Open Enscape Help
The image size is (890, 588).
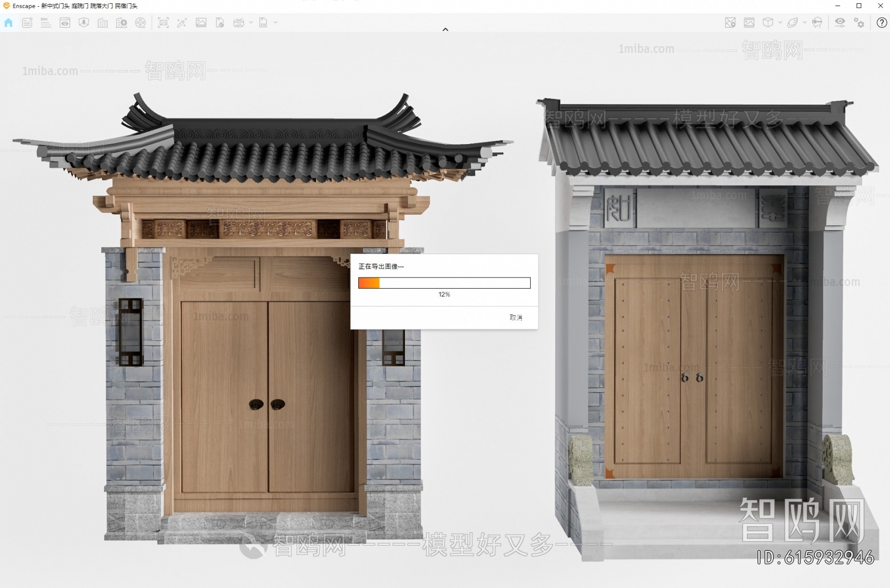pos(882,23)
